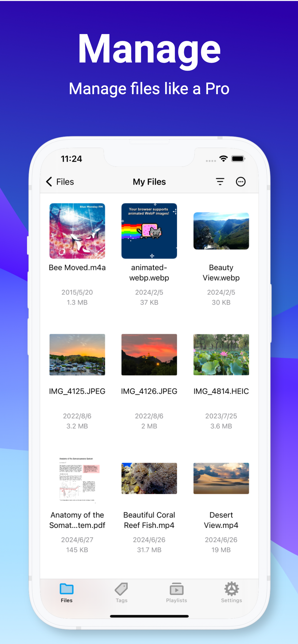The image size is (298, 644).
Task: Click the 2 MB size under IMG_4126
Action: click(149, 426)
